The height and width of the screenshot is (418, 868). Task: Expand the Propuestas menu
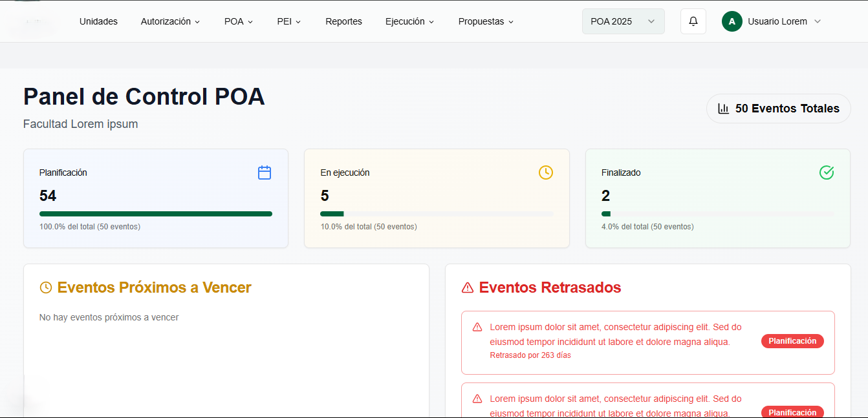point(485,21)
